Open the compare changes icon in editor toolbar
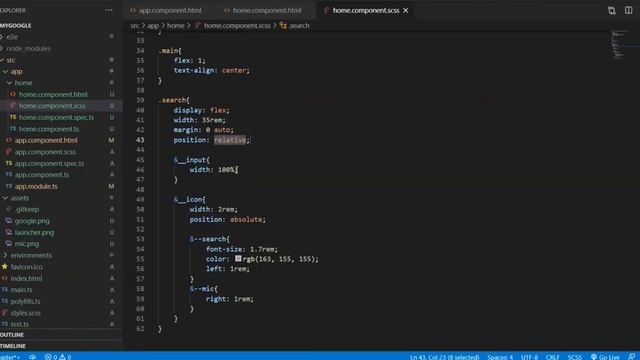This screenshot has width=640, height=360. 611,11
